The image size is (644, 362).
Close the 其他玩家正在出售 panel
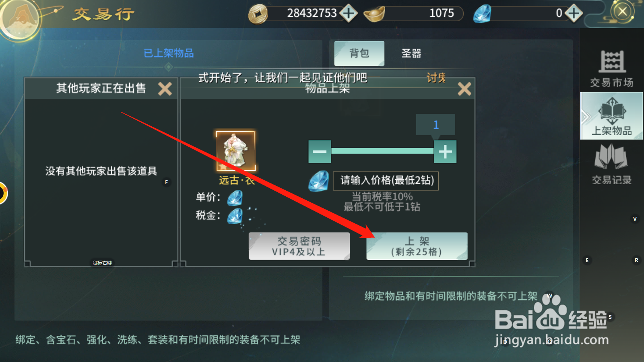point(165,88)
